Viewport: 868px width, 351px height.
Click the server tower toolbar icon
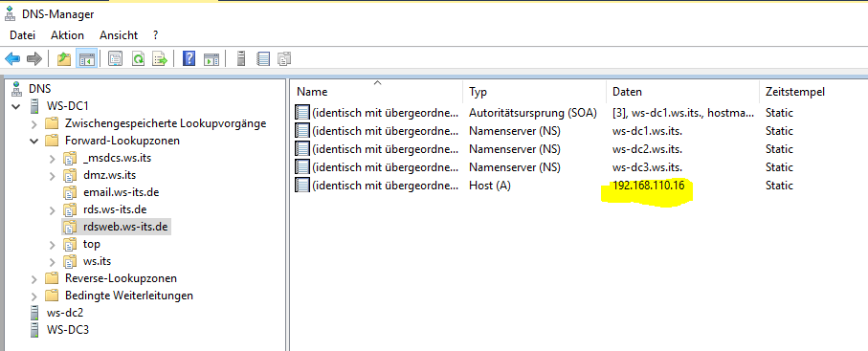click(241, 58)
